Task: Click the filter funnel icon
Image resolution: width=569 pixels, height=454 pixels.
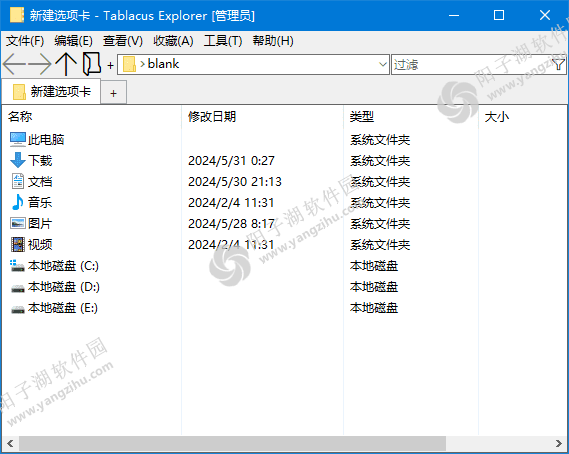Action: pos(558,65)
